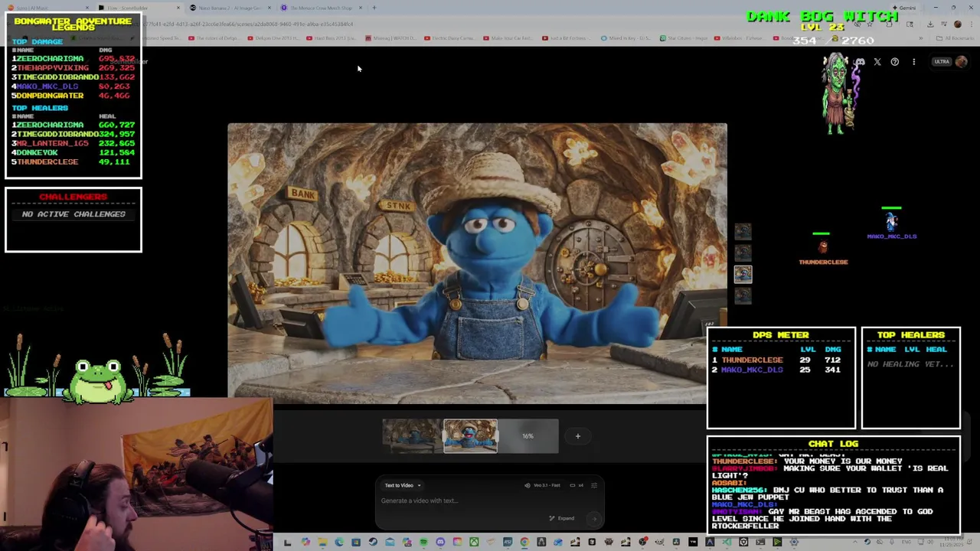Open 'Electric Daisy Carn...' bookmark
This screenshot has width=980, height=551.
(x=449, y=37)
